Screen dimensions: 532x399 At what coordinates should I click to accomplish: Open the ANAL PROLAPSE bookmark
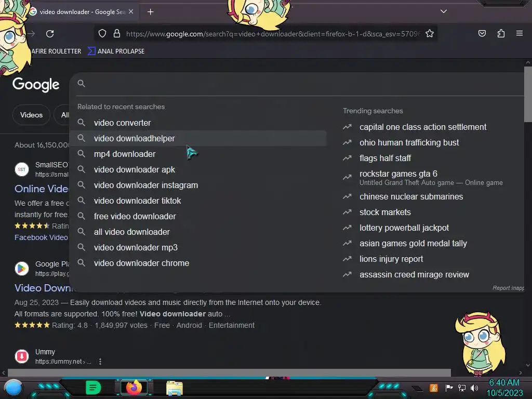(x=116, y=51)
